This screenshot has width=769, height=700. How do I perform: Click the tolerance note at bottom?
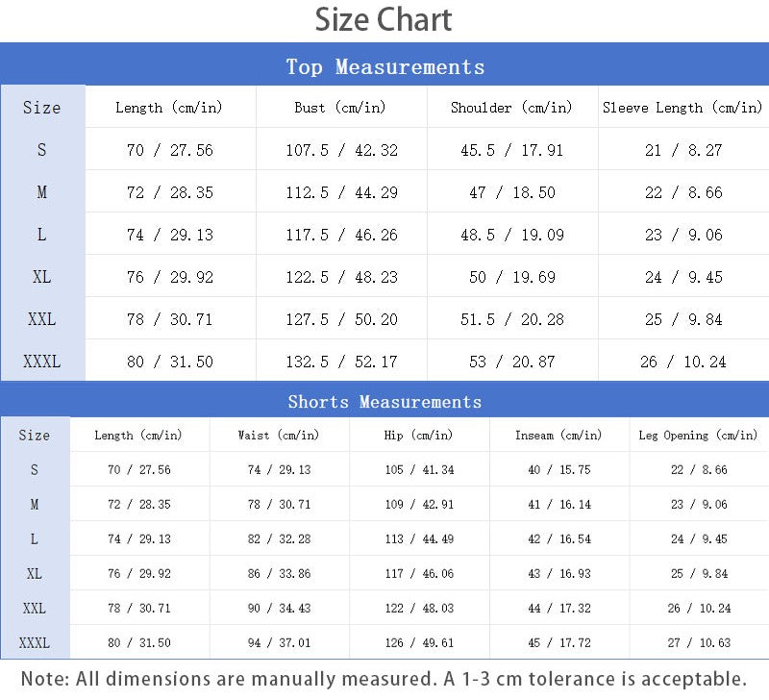(x=384, y=679)
